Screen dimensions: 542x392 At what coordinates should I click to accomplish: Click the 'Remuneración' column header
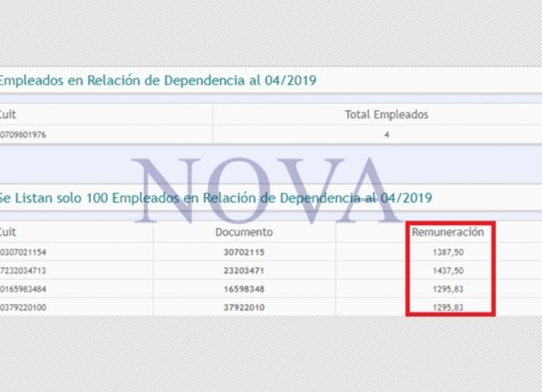[x=448, y=232]
